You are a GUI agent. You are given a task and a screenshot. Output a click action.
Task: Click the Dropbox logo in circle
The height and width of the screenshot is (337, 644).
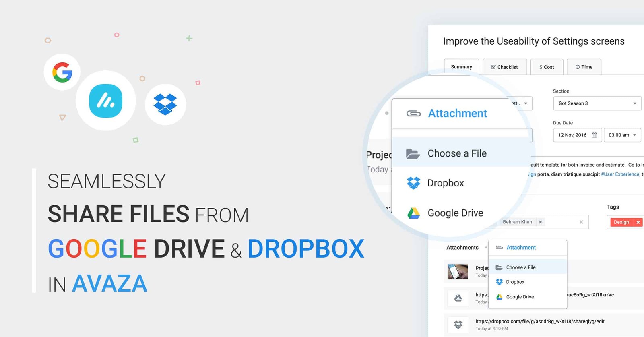(x=165, y=104)
